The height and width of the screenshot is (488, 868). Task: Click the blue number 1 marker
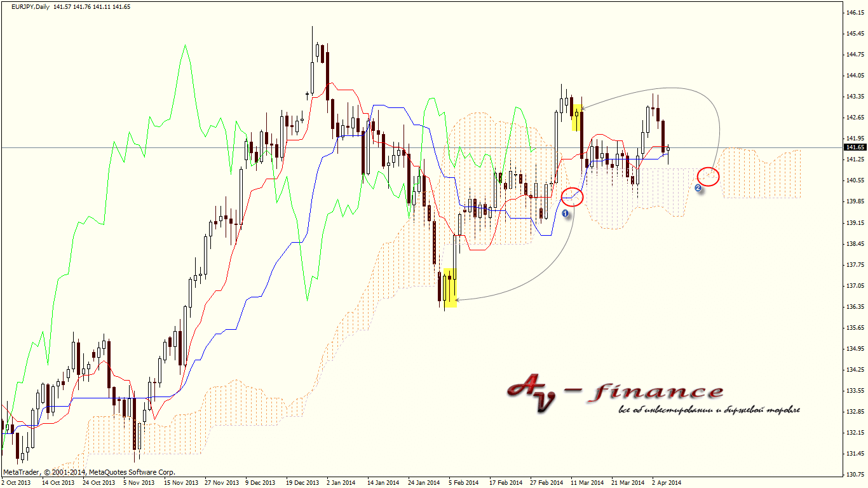coord(565,214)
